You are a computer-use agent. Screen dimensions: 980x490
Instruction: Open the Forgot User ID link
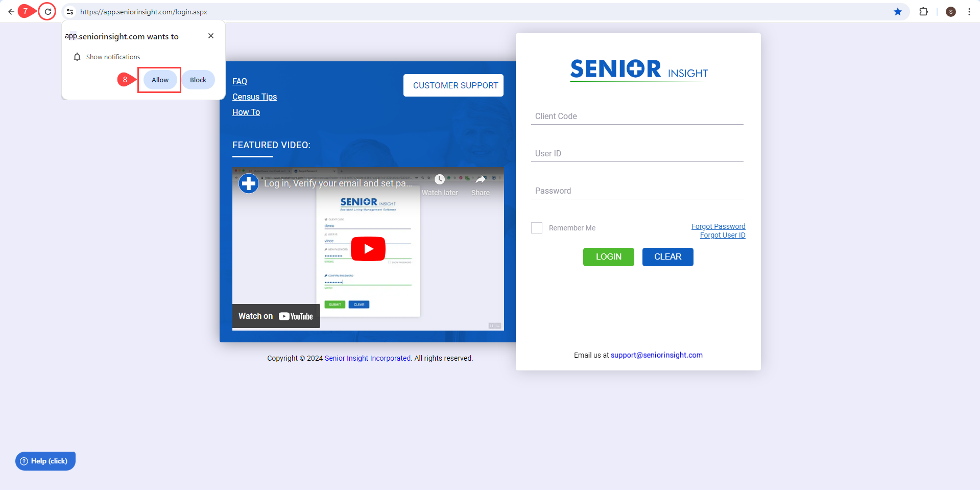click(723, 235)
